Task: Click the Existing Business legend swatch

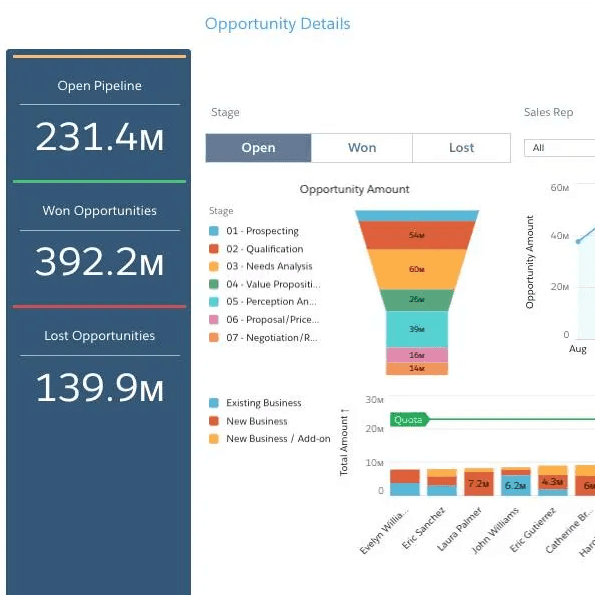Action: coord(214,403)
